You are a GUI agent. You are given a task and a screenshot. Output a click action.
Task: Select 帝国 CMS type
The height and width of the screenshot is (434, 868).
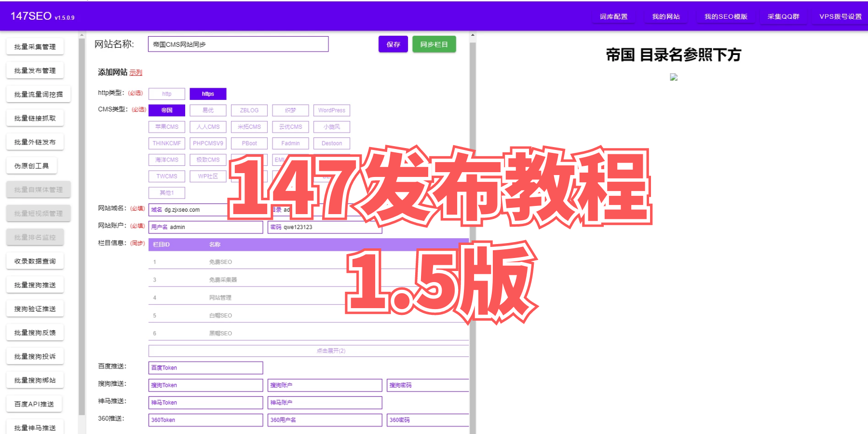coord(167,110)
